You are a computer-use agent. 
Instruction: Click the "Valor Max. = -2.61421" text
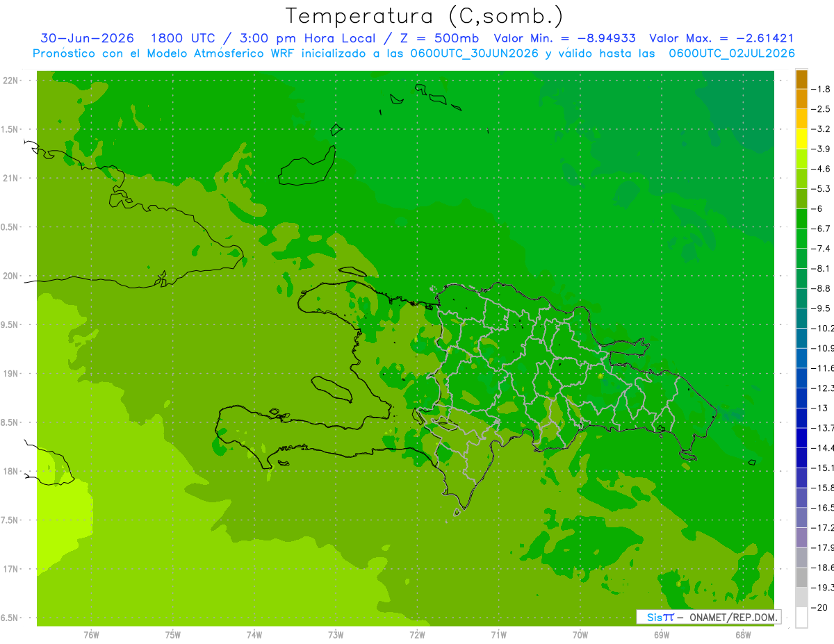721,38
